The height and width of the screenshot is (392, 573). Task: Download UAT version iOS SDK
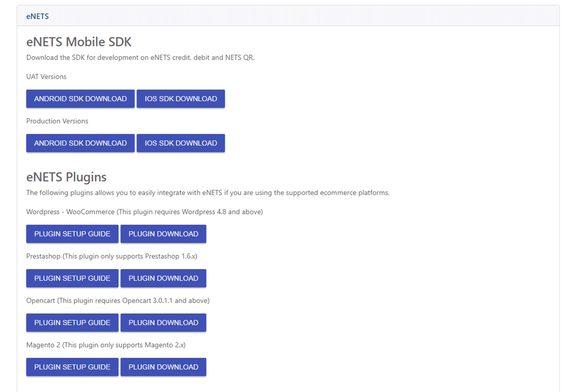(x=181, y=99)
